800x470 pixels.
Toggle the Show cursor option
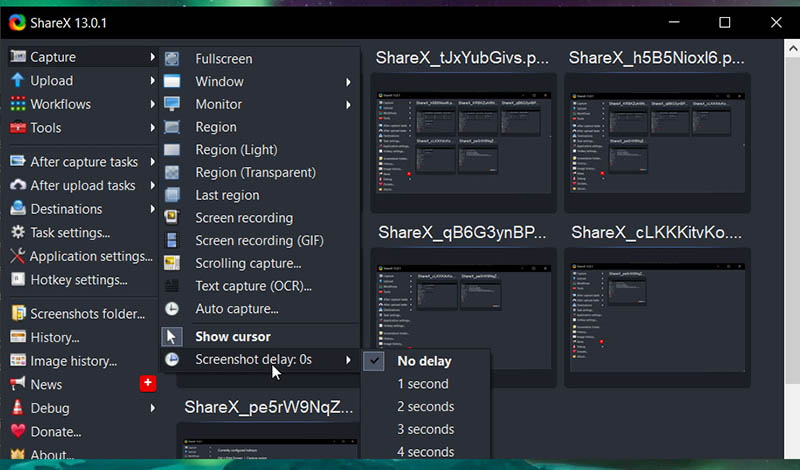click(260, 336)
